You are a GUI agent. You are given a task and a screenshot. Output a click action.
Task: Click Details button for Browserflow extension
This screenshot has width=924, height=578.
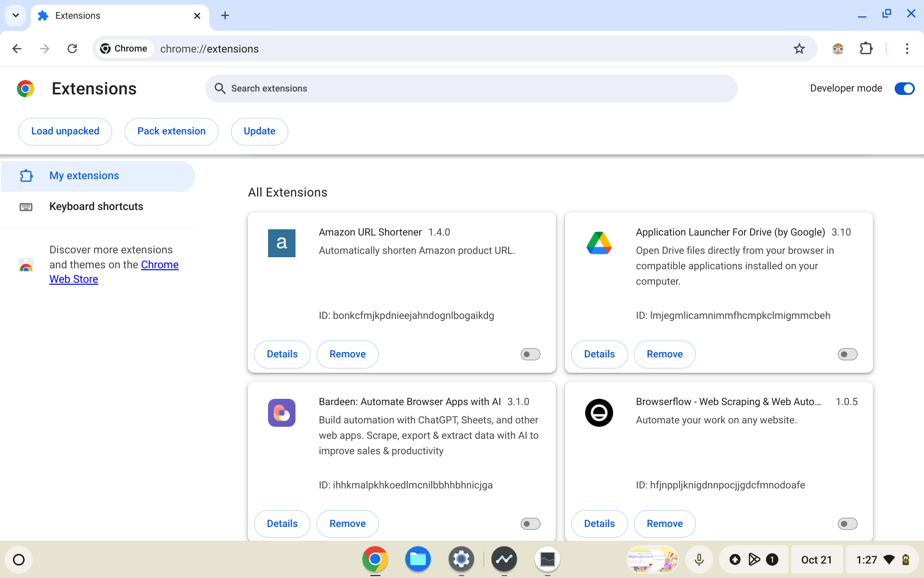(x=599, y=524)
